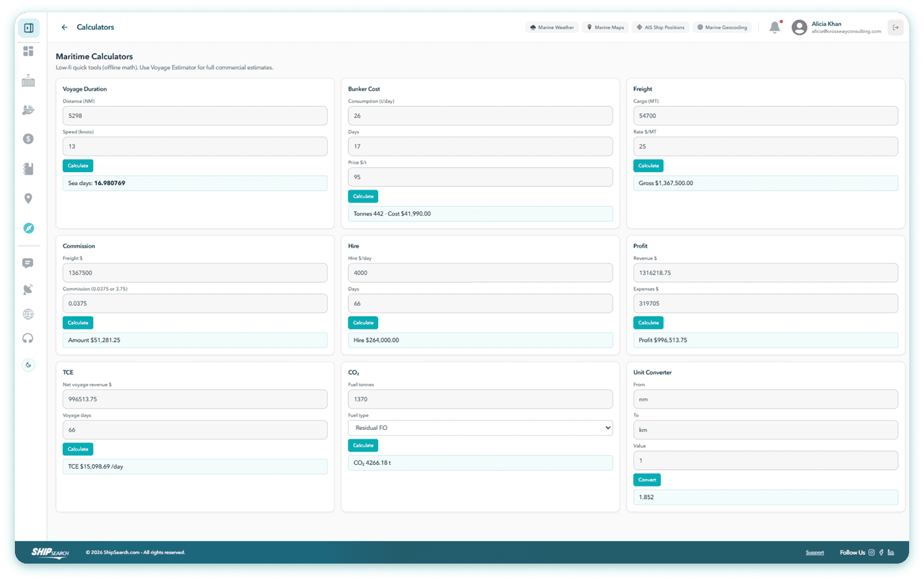Calculate the Freight gross
Viewport: 924px width, 581px height.
648,166
